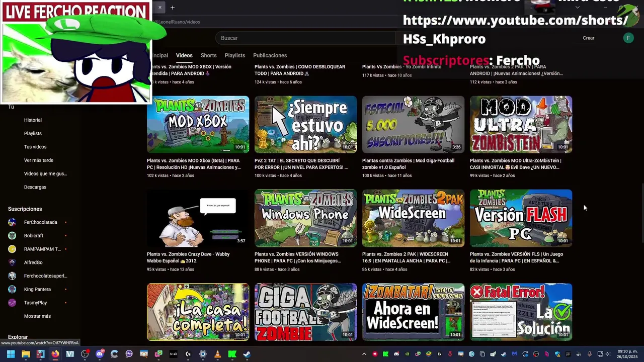Open the Windows Phone video thumbnail
Viewport: 644px width, 362px height.
tap(305, 218)
